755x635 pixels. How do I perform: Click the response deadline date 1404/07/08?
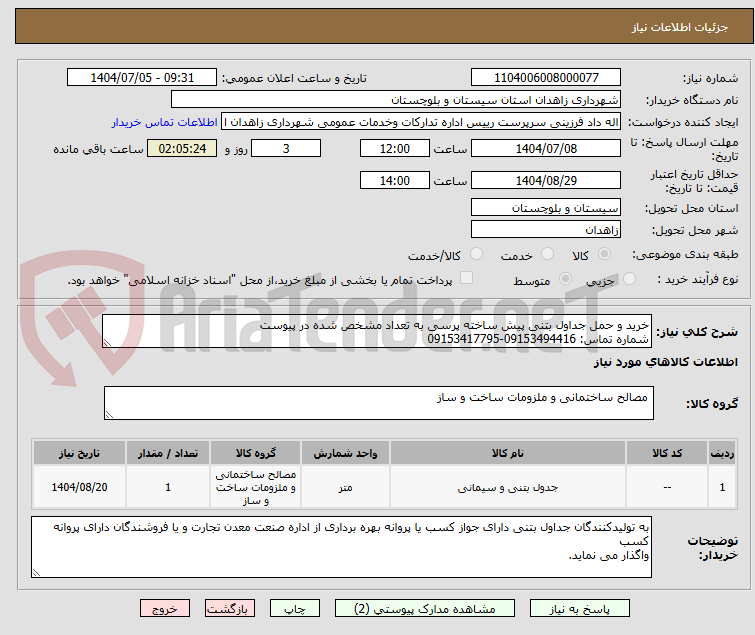pyautogui.click(x=546, y=148)
